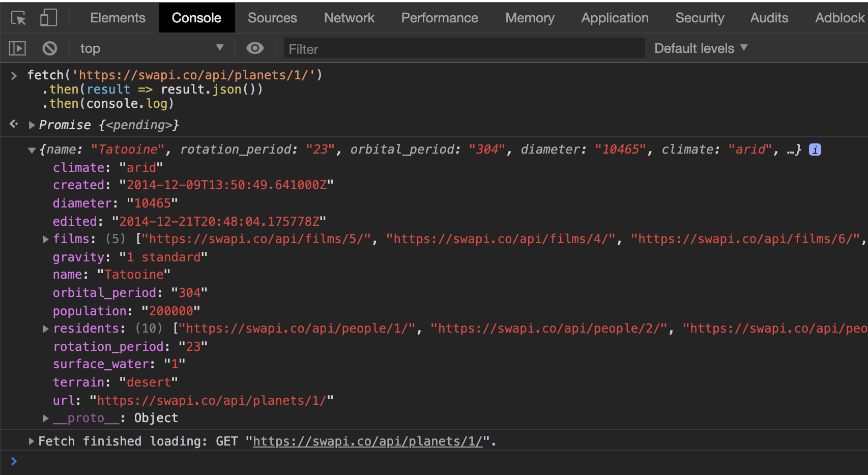
Task: Click the fetch command input line
Action: [175, 75]
